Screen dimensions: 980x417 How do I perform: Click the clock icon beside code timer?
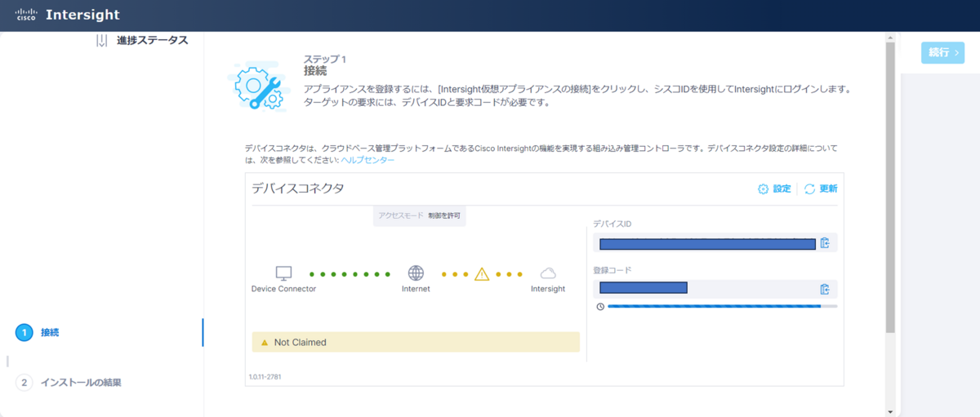600,307
